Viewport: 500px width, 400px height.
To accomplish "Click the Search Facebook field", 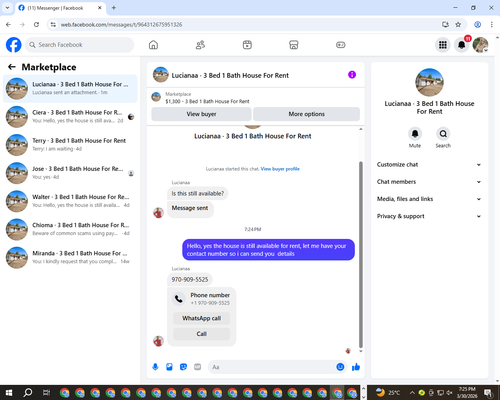I will click(80, 45).
